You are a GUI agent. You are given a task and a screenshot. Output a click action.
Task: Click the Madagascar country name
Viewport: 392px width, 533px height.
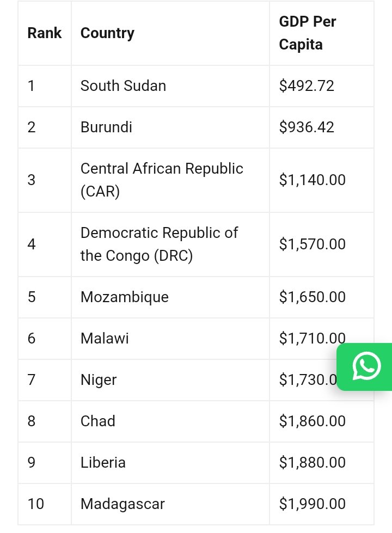click(122, 504)
